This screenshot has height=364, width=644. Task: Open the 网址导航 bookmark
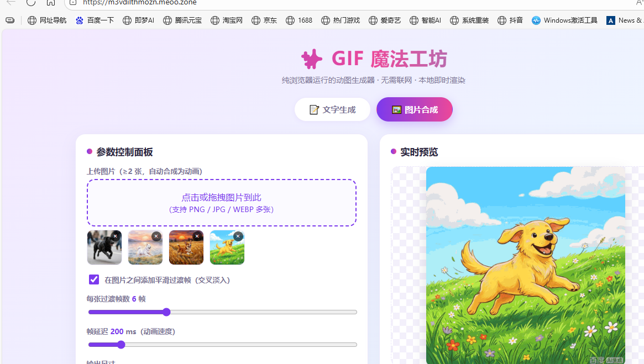pyautogui.click(x=47, y=20)
